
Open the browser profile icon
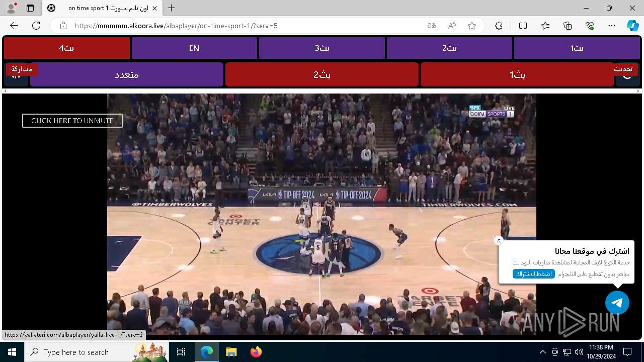(x=11, y=8)
